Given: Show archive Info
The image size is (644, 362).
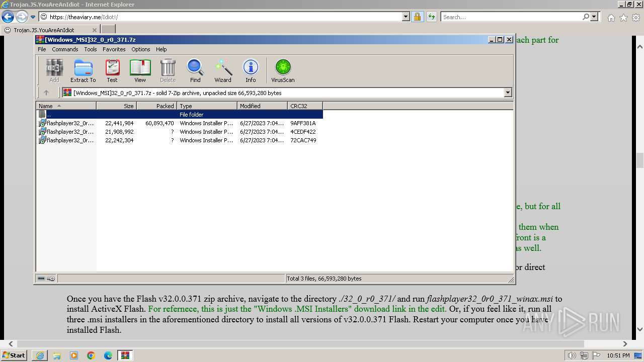Looking at the screenshot, I should [x=251, y=70].
